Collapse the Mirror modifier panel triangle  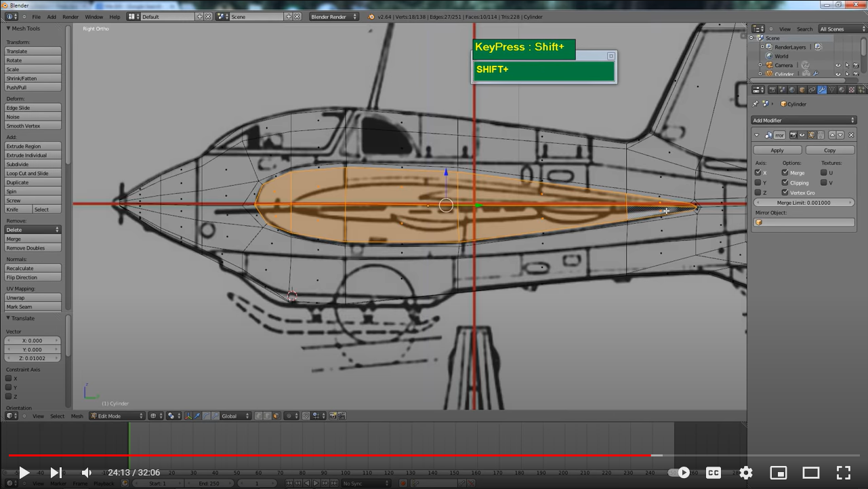tap(757, 135)
